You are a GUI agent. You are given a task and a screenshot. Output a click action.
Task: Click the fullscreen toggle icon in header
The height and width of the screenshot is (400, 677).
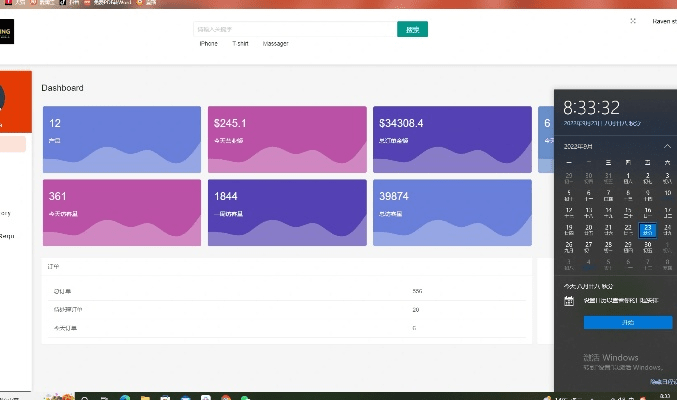[x=632, y=20]
